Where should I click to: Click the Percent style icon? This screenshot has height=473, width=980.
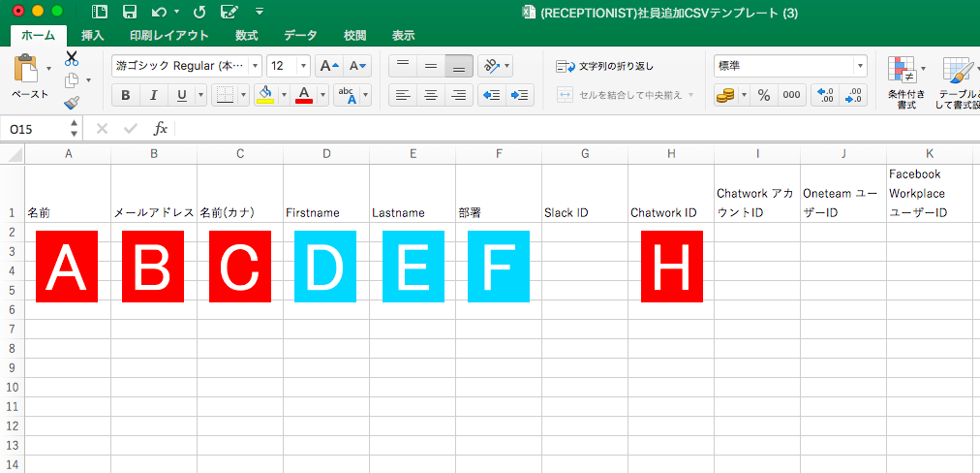point(763,95)
